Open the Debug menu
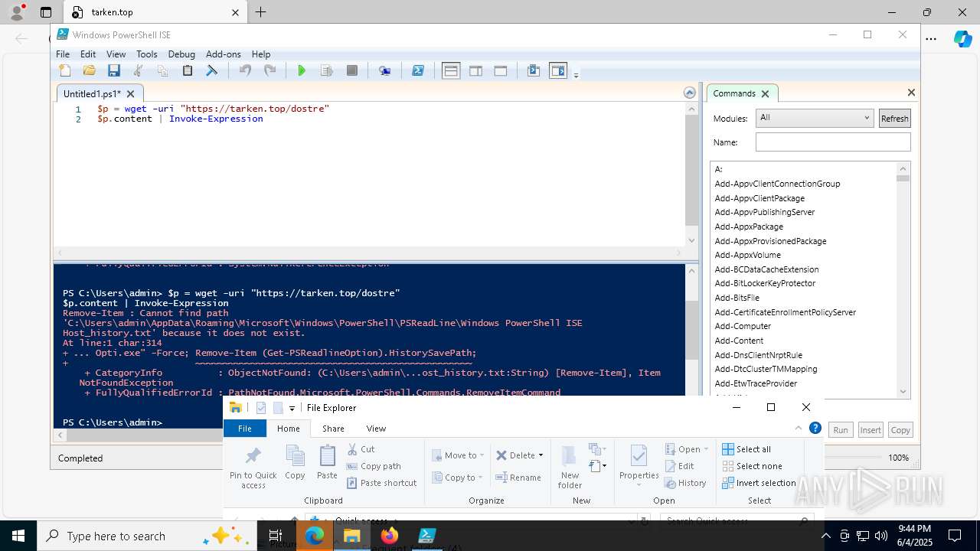980x551 pixels. pos(181,54)
